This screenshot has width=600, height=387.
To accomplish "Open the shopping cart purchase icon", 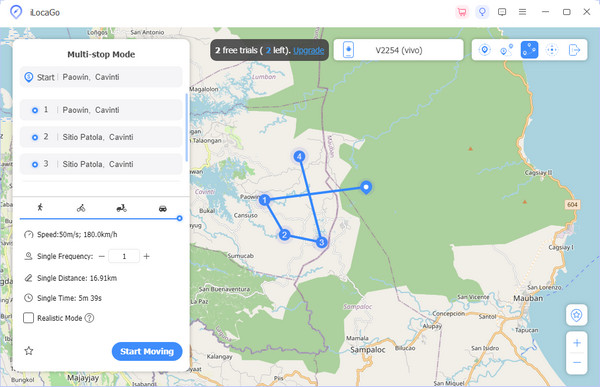I will 462,12.
